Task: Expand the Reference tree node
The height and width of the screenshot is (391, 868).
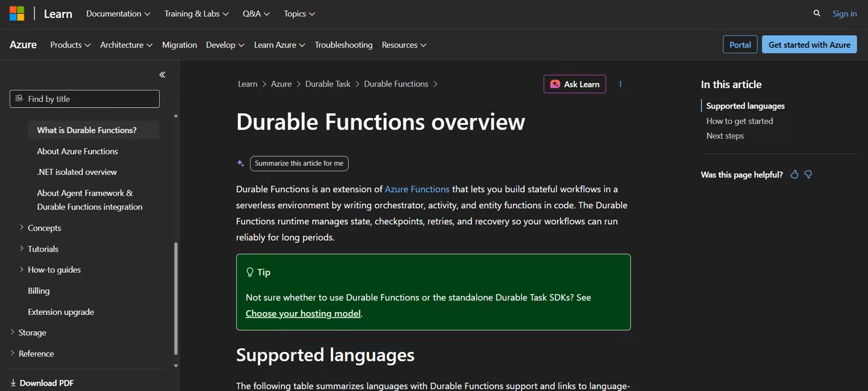Action: tap(13, 353)
